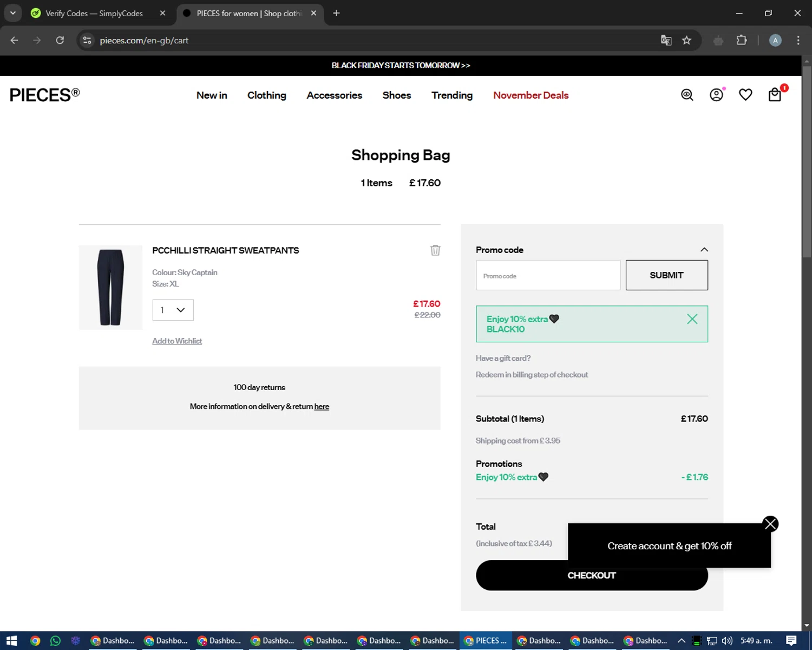Open the Trending menu
The height and width of the screenshot is (650, 812).
(452, 95)
